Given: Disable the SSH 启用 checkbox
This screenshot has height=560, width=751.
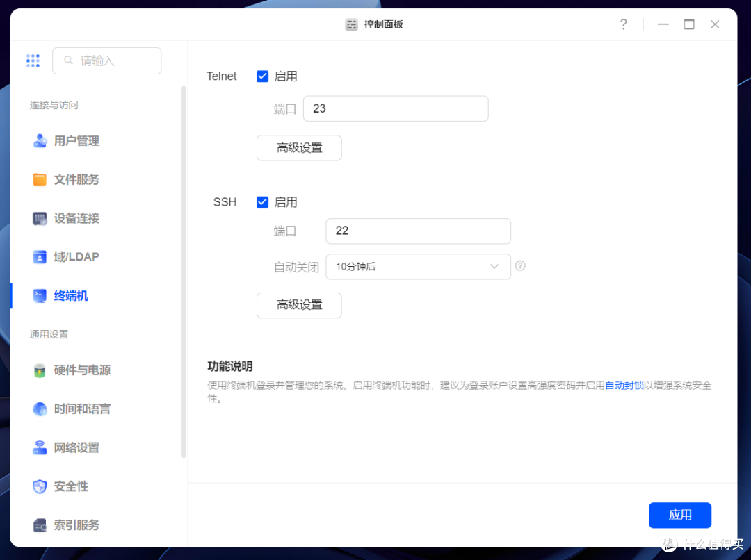Looking at the screenshot, I should [262, 202].
